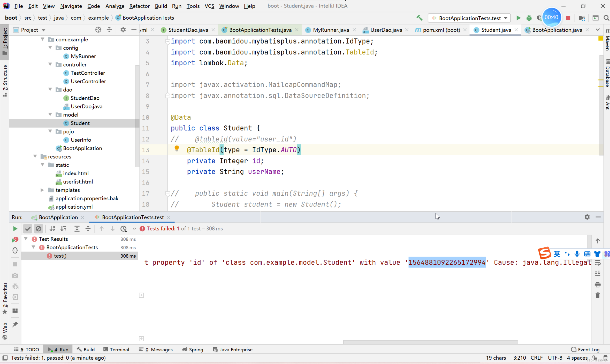Open Project panel settings gear
Viewport: 610px width, 364px height.
click(x=123, y=30)
